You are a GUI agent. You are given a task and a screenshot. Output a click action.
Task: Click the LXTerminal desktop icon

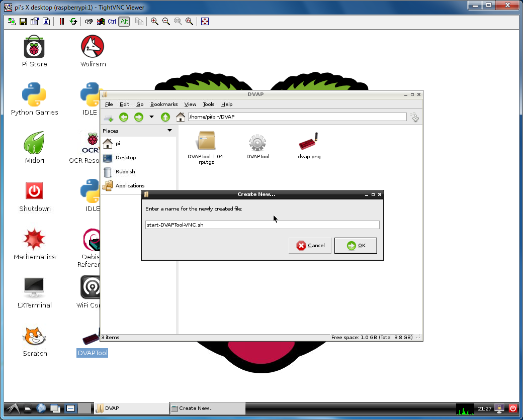[34, 292]
